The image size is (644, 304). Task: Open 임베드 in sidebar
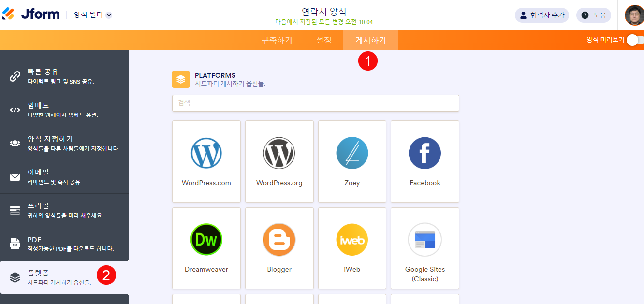click(x=64, y=110)
